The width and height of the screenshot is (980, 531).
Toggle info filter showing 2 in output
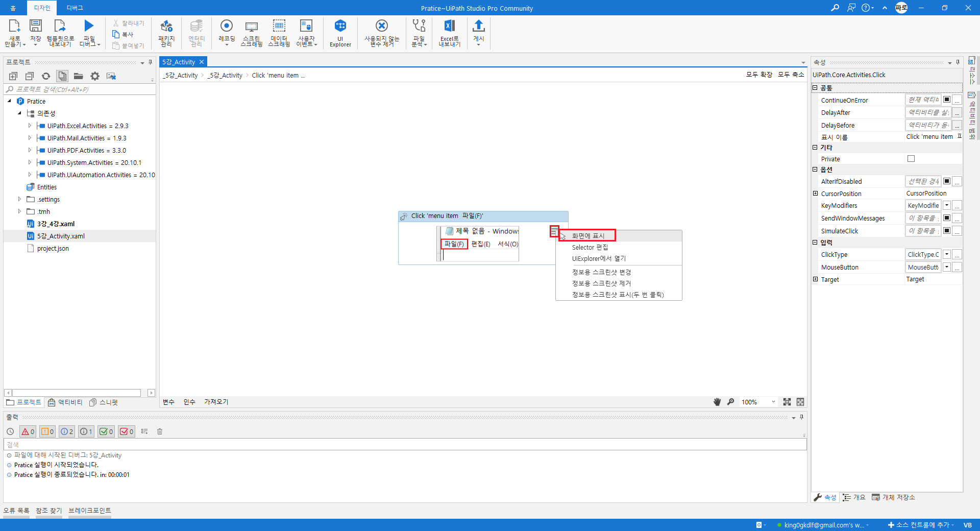(67, 431)
